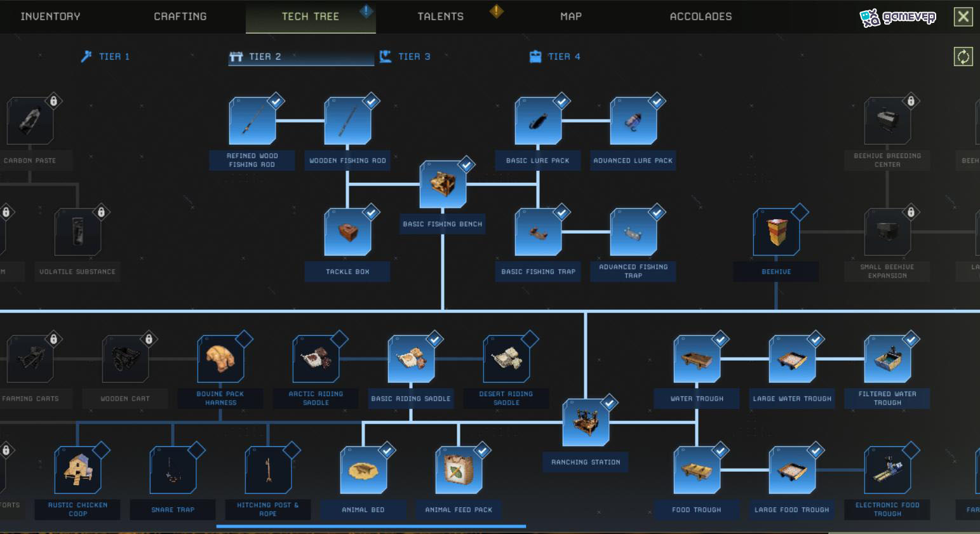The width and height of the screenshot is (980, 534).
Task: Click the blue horizontal scrollbar at bottom
Action: [371, 526]
